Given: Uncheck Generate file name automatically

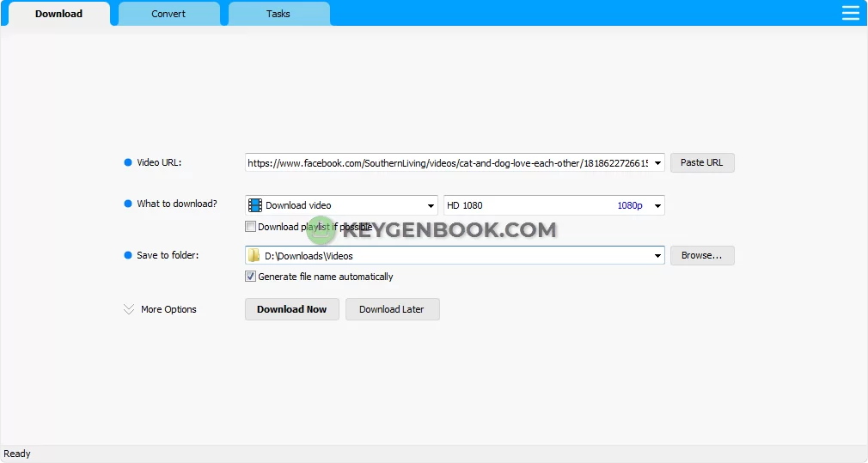Looking at the screenshot, I should pos(251,277).
